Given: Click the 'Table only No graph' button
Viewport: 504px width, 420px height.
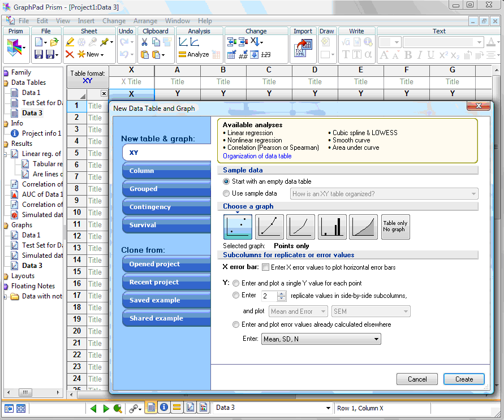Looking at the screenshot, I should [x=395, y=227].
